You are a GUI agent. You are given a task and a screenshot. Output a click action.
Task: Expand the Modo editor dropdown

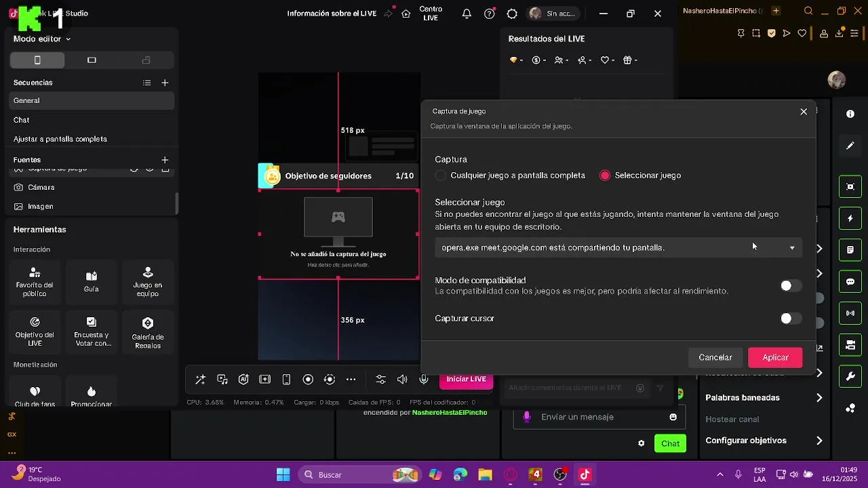(42, 39)
